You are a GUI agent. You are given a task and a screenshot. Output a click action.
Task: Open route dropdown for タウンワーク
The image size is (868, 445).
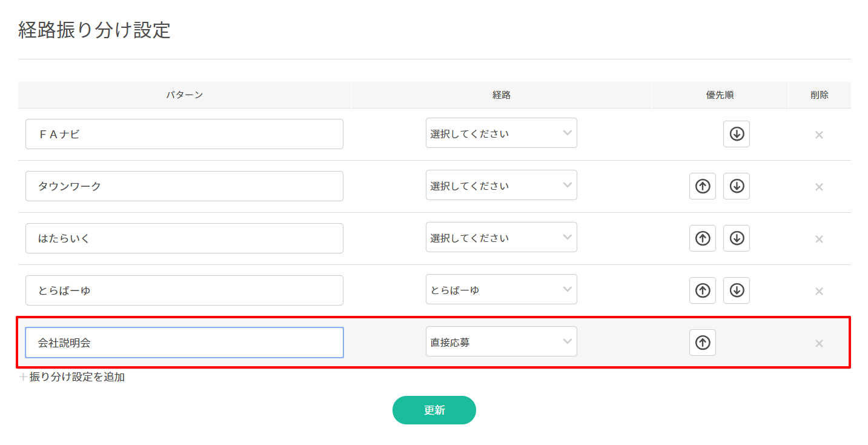click(501, 186)
